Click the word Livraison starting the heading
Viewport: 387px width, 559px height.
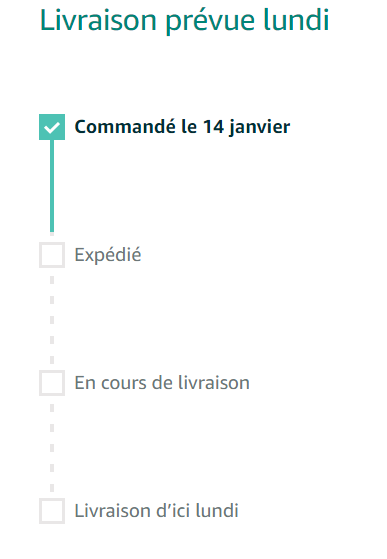pyautogui.click(x=98, y=20)
